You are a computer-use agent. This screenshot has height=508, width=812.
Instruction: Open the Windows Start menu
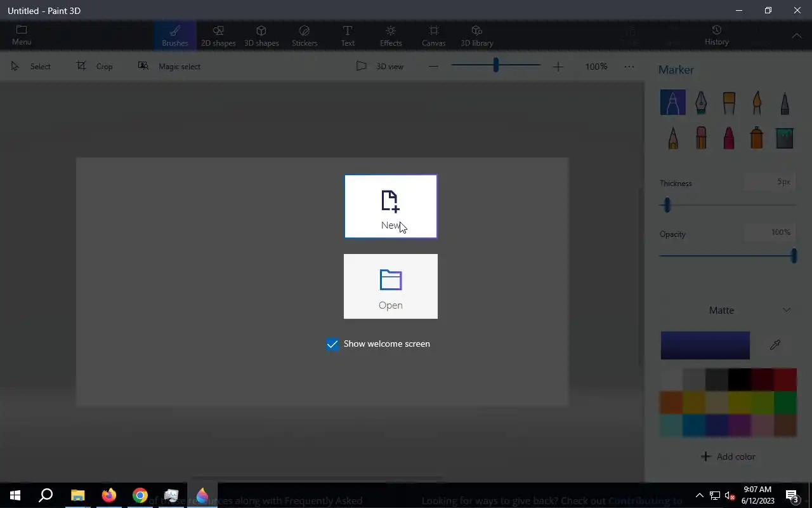15,495
